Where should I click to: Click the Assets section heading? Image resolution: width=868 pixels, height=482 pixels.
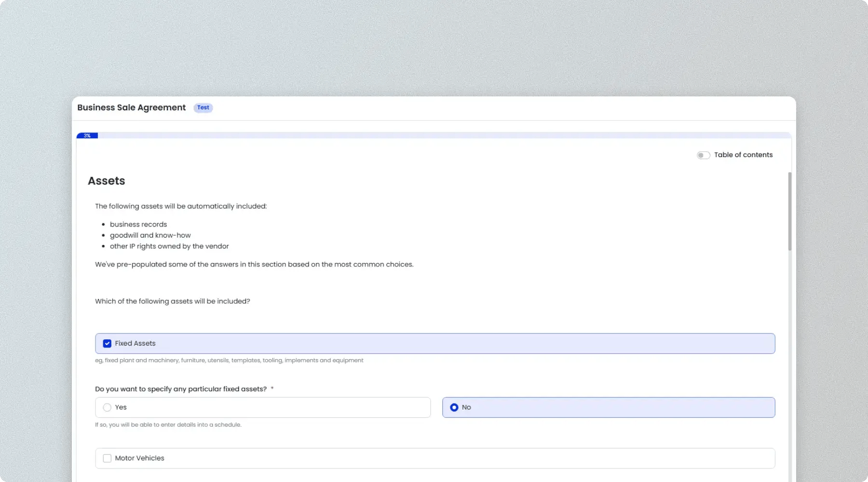coord(107,181)
